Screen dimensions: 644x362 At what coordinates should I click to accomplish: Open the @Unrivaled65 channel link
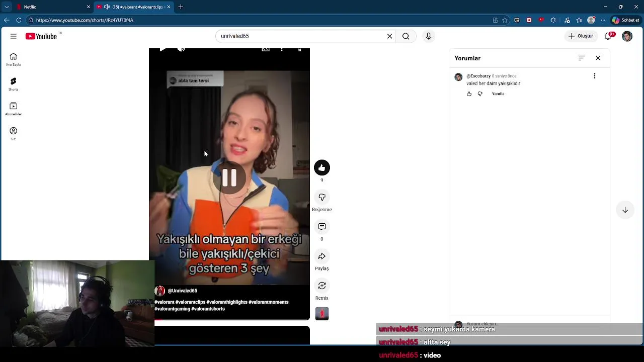coord(182,291)
